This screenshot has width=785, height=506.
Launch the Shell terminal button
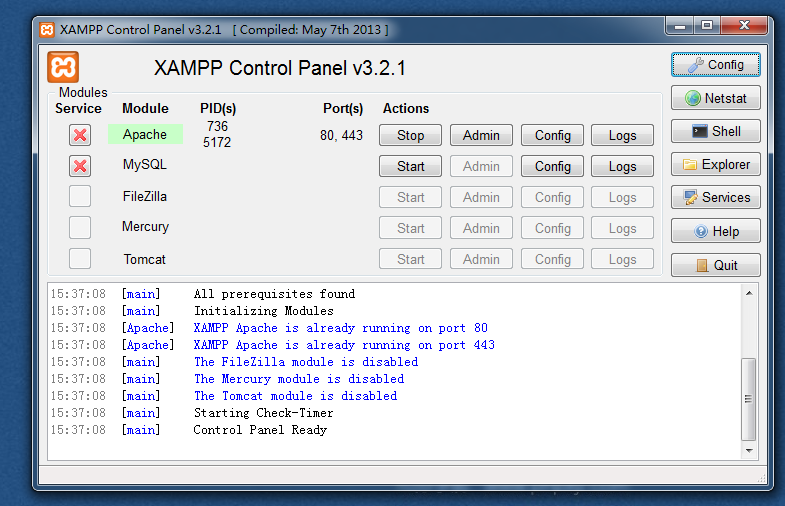715,131
